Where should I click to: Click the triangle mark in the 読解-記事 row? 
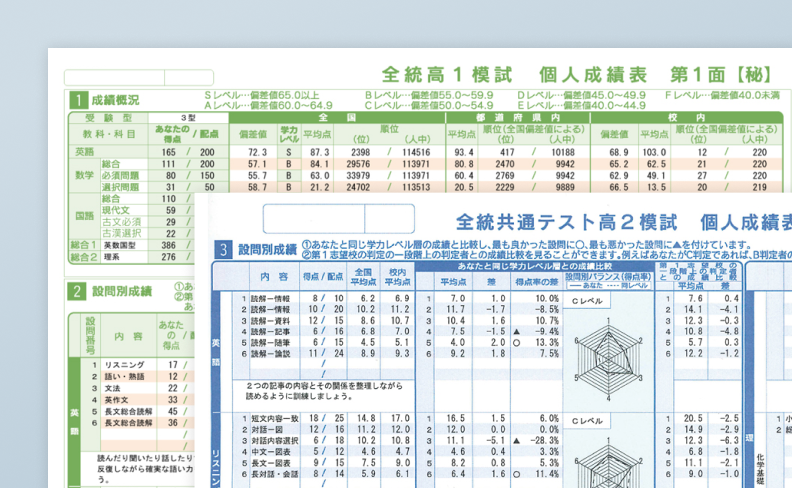pos(516,332)
